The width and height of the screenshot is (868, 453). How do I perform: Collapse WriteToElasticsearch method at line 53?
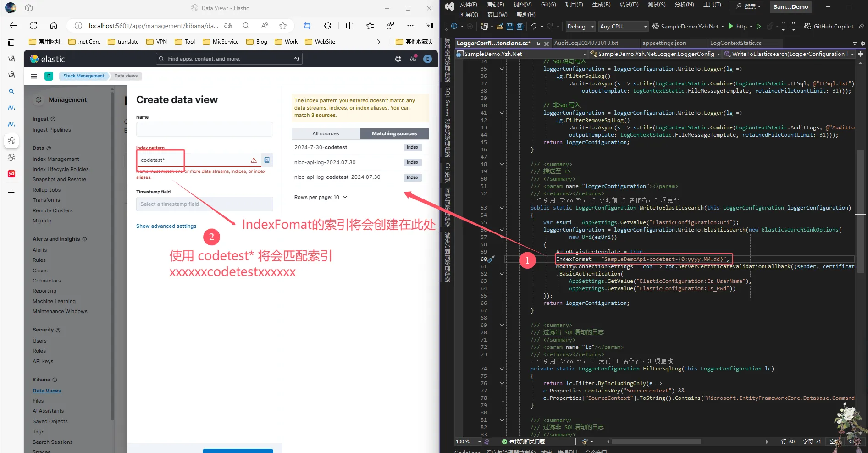[502, 208]
